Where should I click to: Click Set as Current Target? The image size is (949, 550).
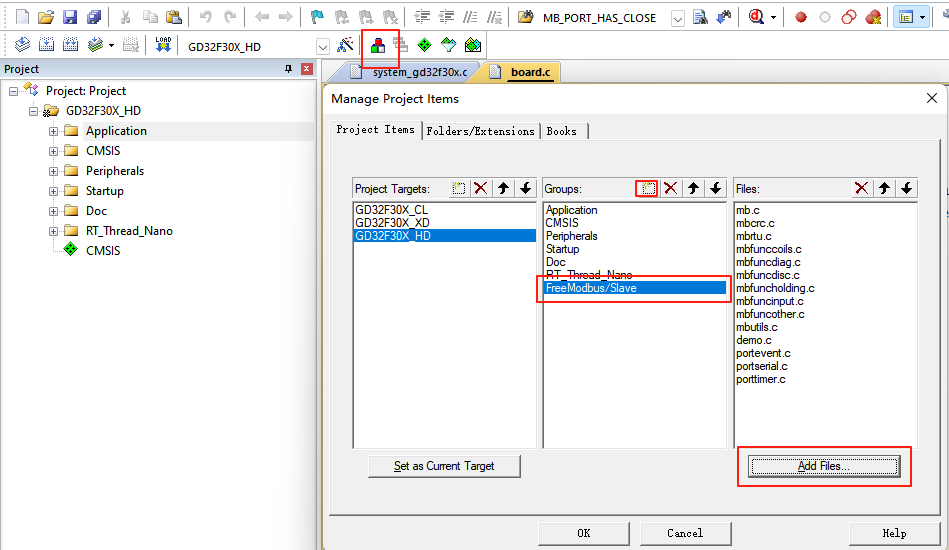click(x=444, y=466)
